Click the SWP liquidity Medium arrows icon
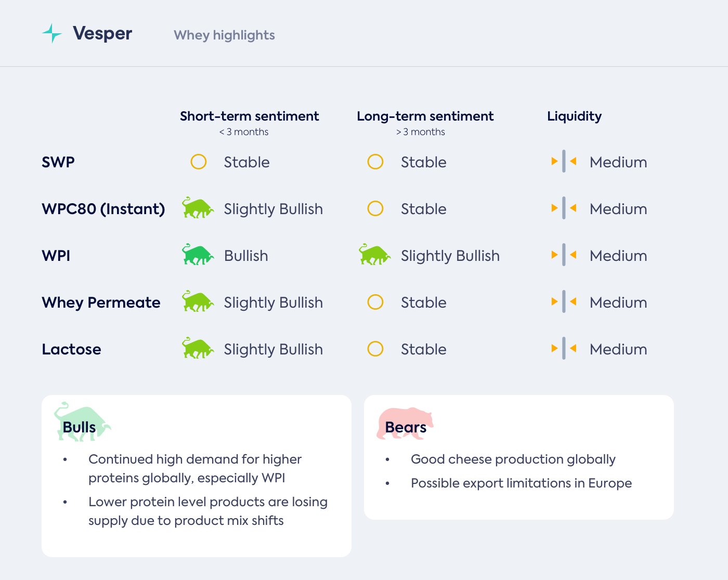The width and height of the screenshot is (728, 580). 564,162
